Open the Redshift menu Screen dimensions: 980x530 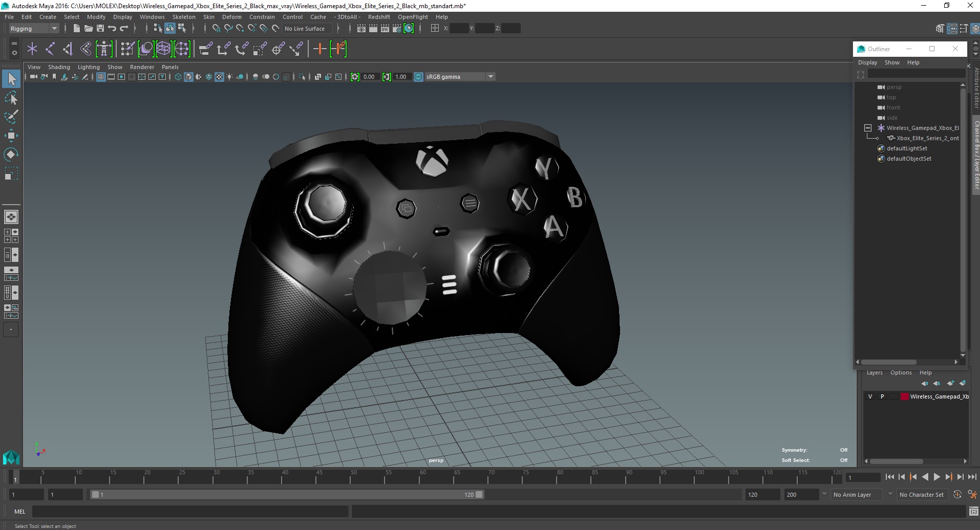point(379,17)
